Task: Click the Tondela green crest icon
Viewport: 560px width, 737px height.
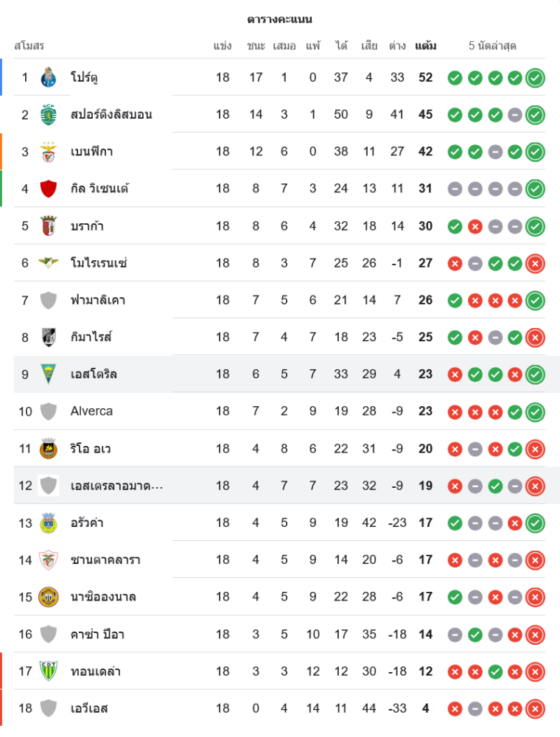Action: [x=49, y=671]
